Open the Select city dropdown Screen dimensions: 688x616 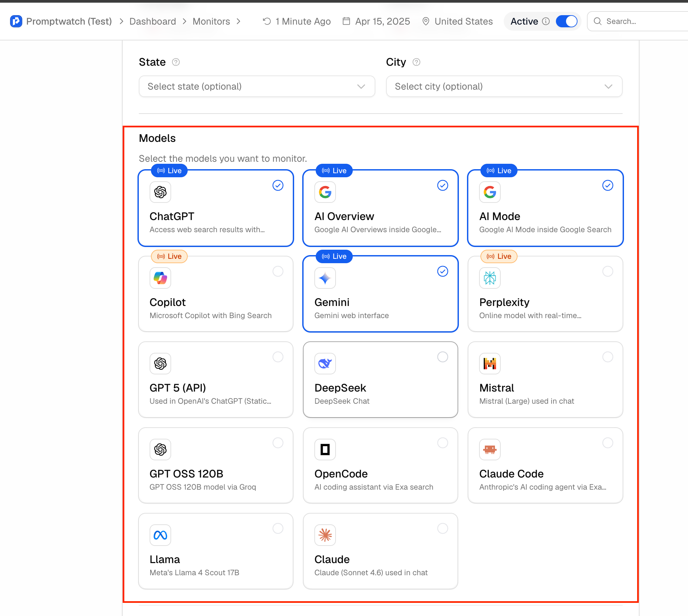(504, 87)
